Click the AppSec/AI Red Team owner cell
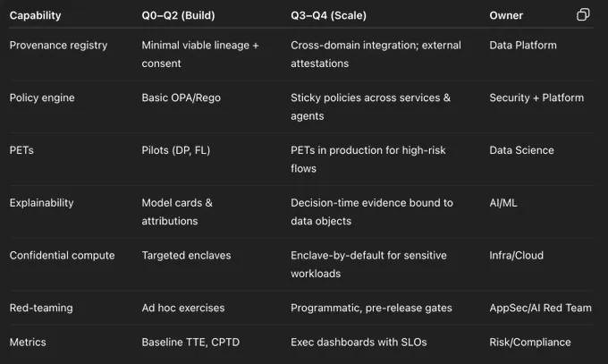Viewport: 608px width, 364px height. point(540,308)
